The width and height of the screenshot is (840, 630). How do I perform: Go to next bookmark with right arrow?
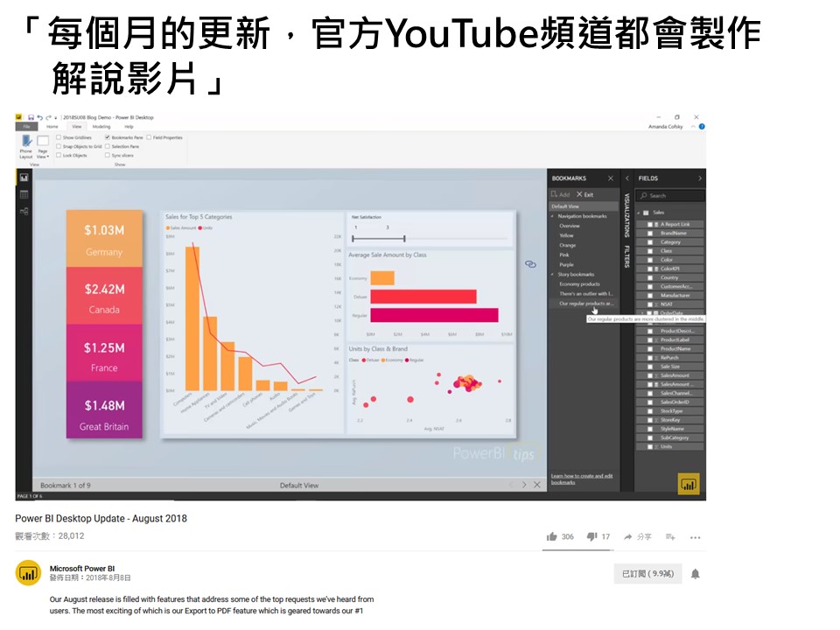point(524,485)
